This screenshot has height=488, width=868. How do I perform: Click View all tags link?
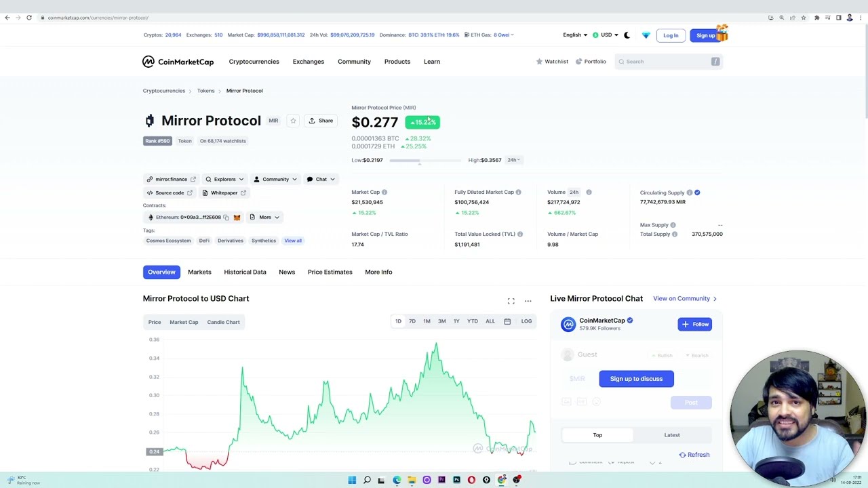(x=293, y=241)
